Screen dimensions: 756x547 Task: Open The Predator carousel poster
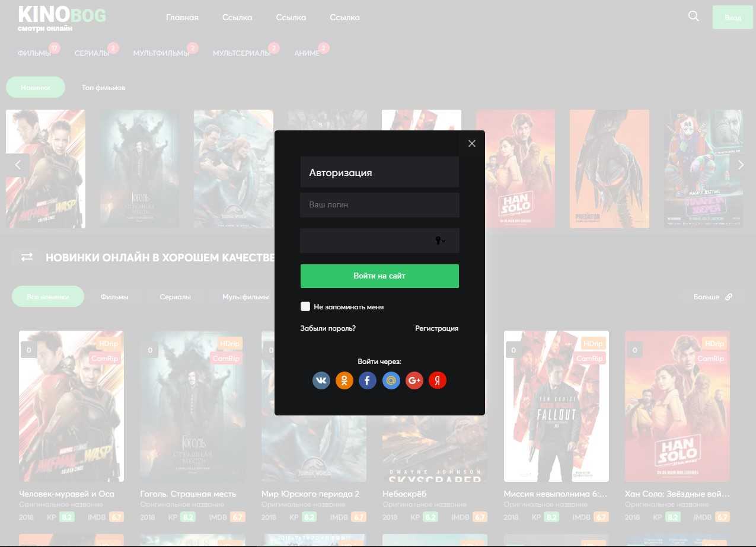(610, 169)
